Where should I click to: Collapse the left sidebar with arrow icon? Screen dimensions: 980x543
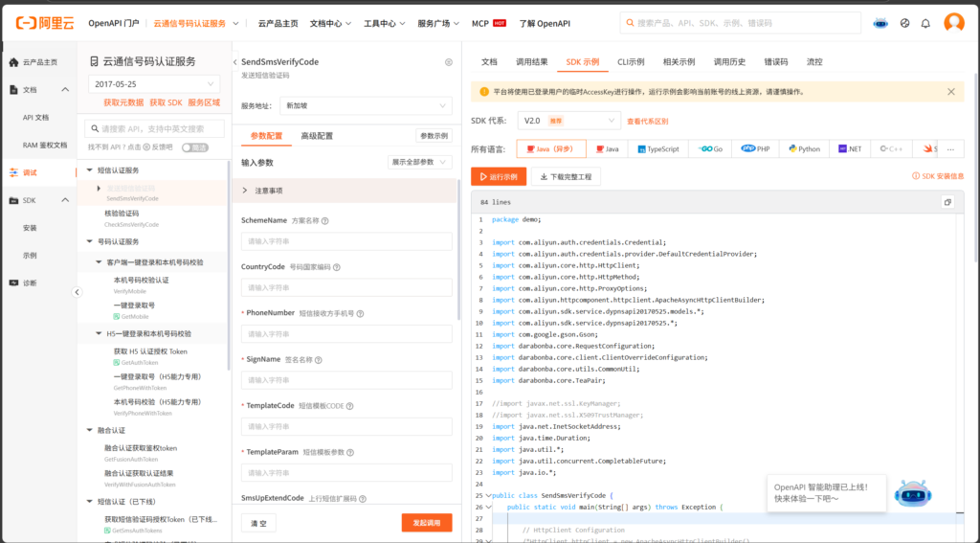pyautogui.click(x=78, y=292)
